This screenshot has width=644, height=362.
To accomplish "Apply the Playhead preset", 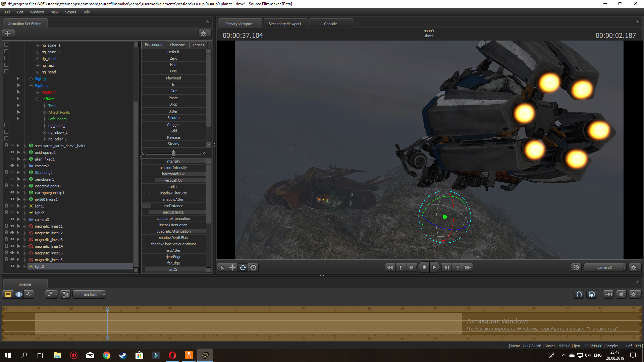I will (x=173, y=78).
